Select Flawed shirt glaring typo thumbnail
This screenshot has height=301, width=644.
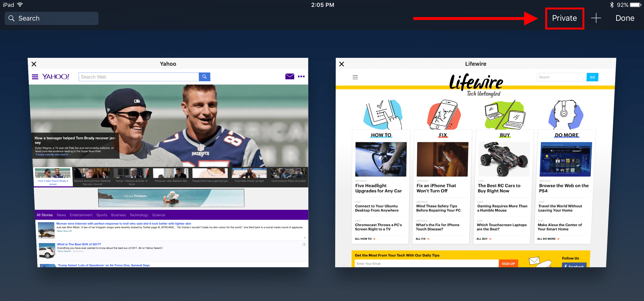[x=210, y=177]
